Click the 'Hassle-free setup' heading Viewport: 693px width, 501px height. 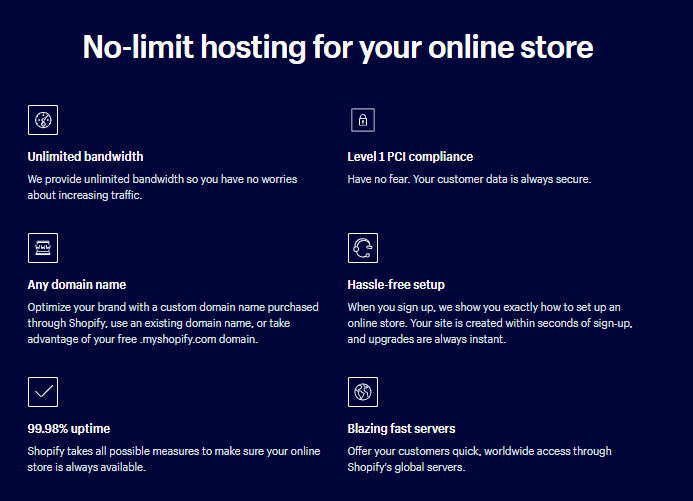click(x=396, y=284)
